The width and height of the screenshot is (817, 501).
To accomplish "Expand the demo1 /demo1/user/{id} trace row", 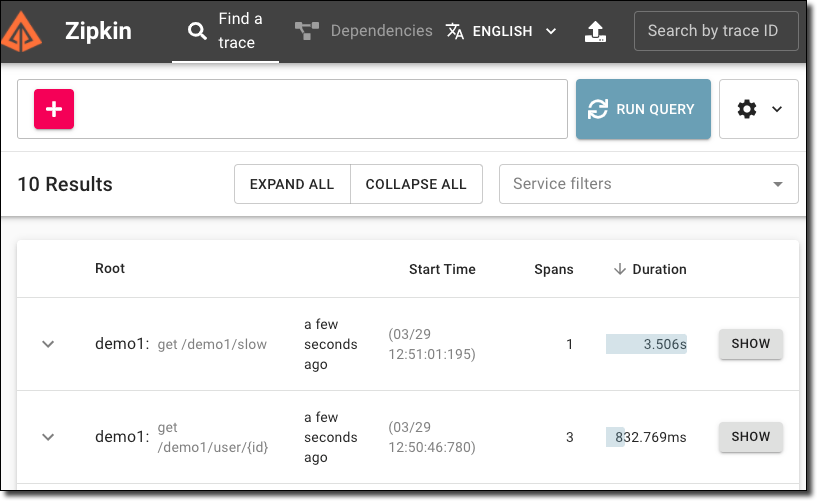I will 48,437.
